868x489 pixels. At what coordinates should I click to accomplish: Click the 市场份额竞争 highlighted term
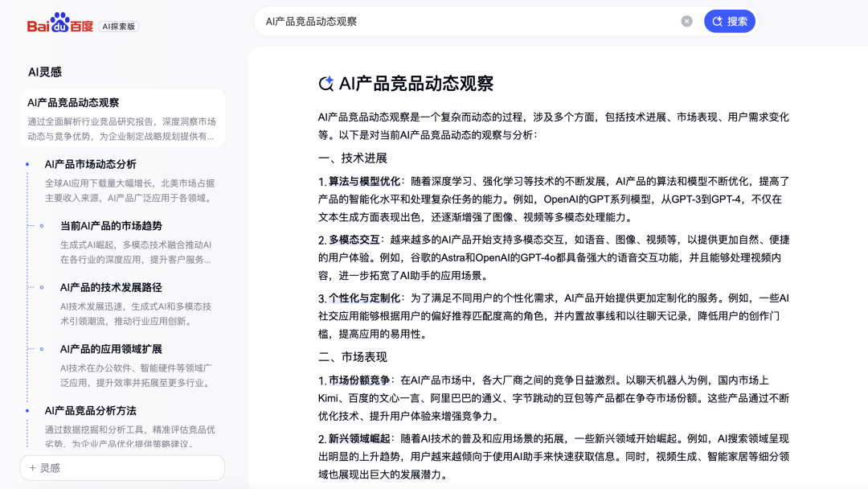click(x=359, y=380)
